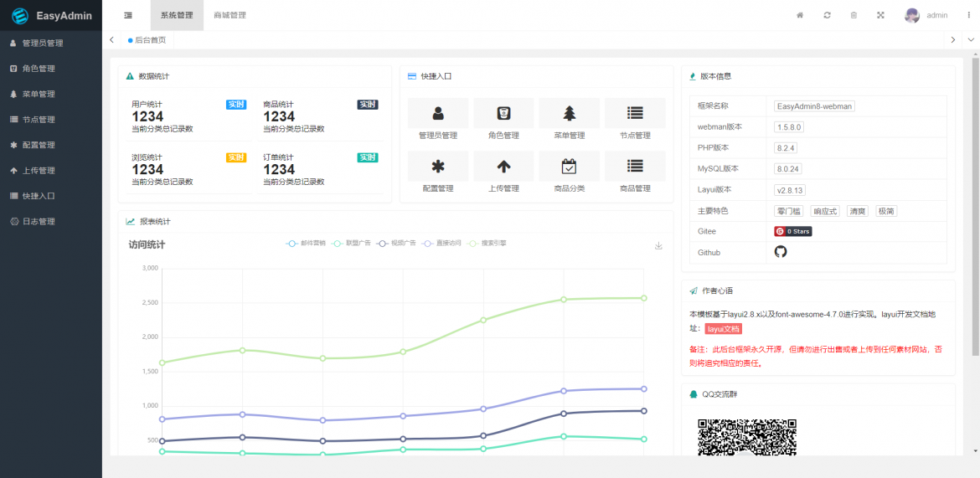Click the layui文档 link button
Viewport: 980px width, 478px height.
click(x=723, y=329)
